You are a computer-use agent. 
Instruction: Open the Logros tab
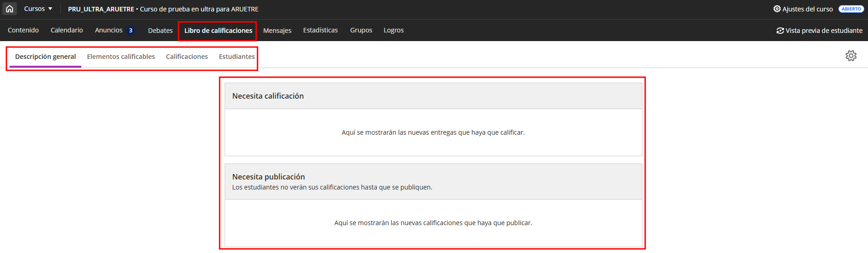(x=393, y=30)
